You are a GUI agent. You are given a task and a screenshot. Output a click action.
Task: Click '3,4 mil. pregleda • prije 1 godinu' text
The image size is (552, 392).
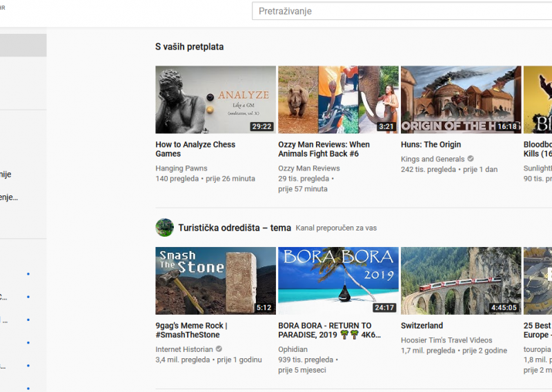tap(209, 360)
